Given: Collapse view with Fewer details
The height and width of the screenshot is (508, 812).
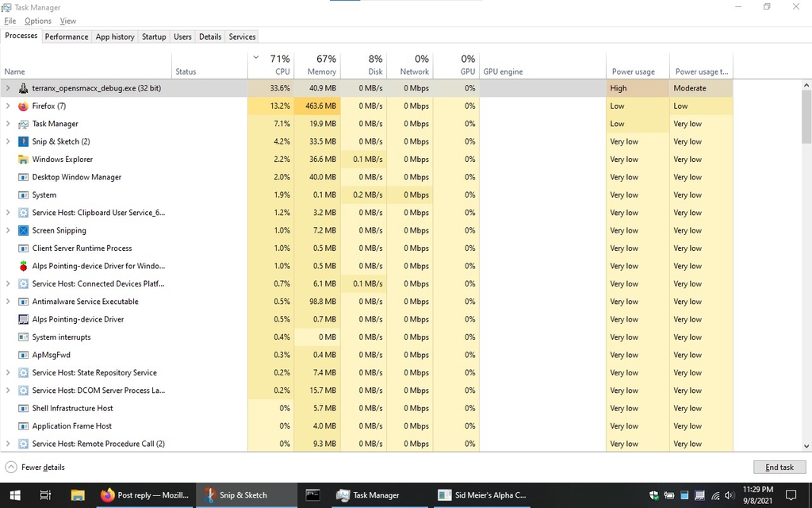Looking at the screenshot, I should [36, 467].
